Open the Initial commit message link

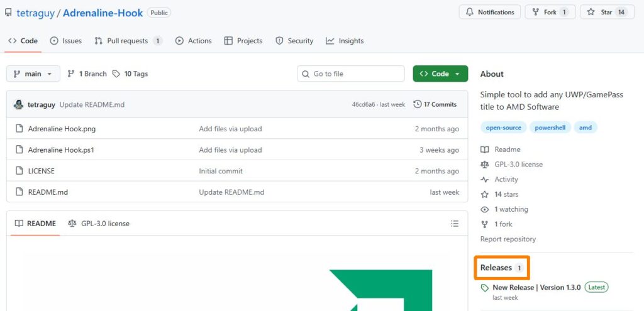(x=221, y=171)
